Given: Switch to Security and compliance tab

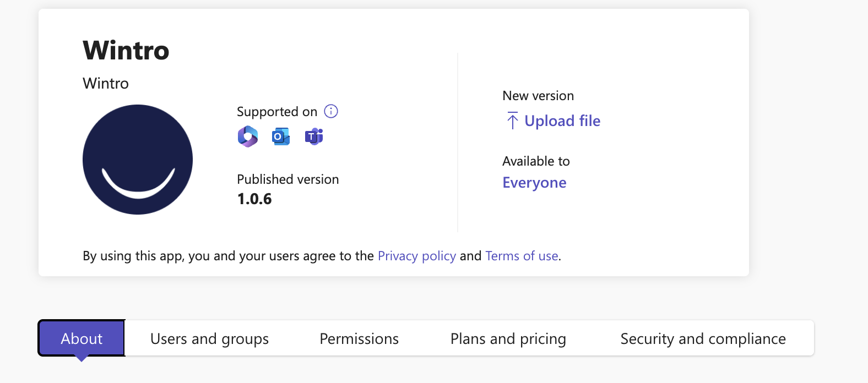Looking at the screenshot, I should click(703, 338).
